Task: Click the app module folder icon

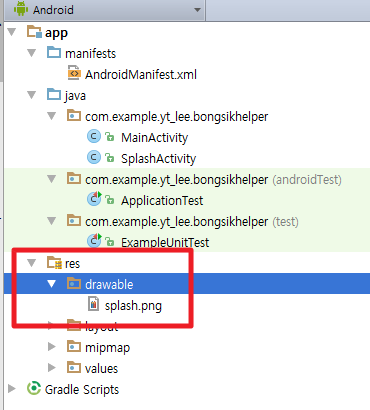Action: (x=34, y=32)
